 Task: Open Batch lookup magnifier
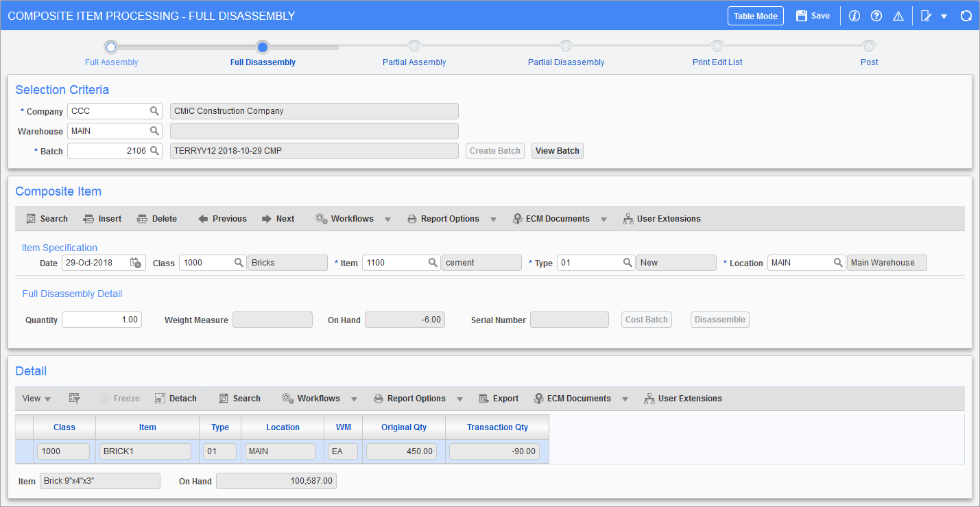click(155, 151)
